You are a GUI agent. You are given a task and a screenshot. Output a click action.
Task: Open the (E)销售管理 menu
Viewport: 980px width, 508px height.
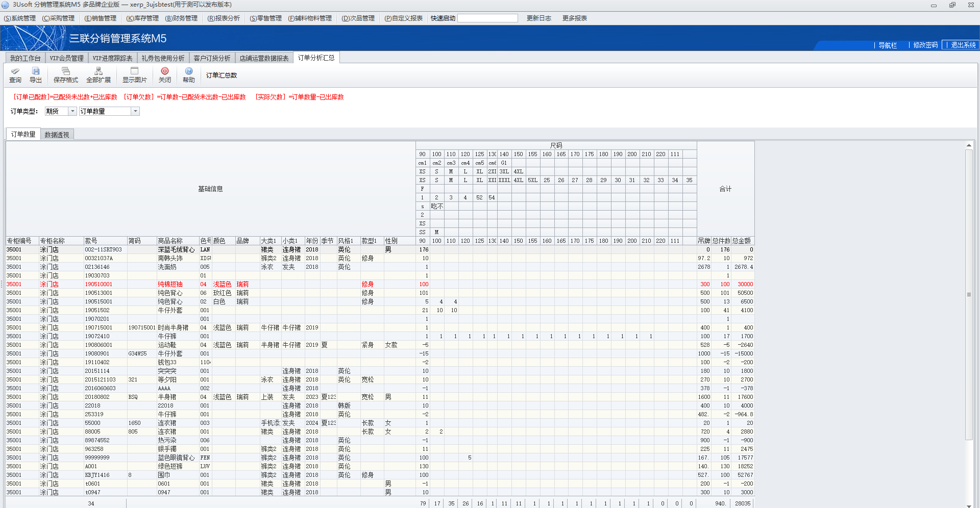100,18
